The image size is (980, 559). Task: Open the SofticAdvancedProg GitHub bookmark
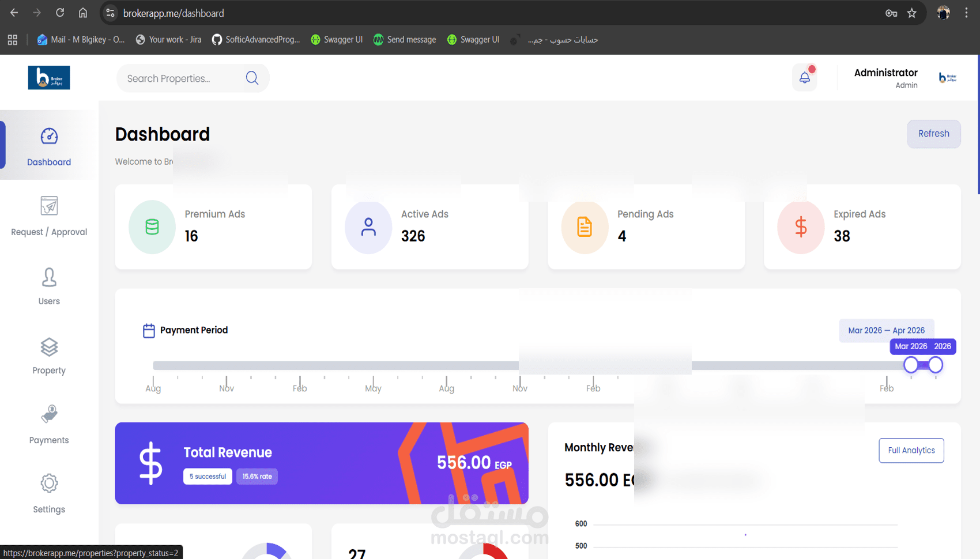[256, 40]
